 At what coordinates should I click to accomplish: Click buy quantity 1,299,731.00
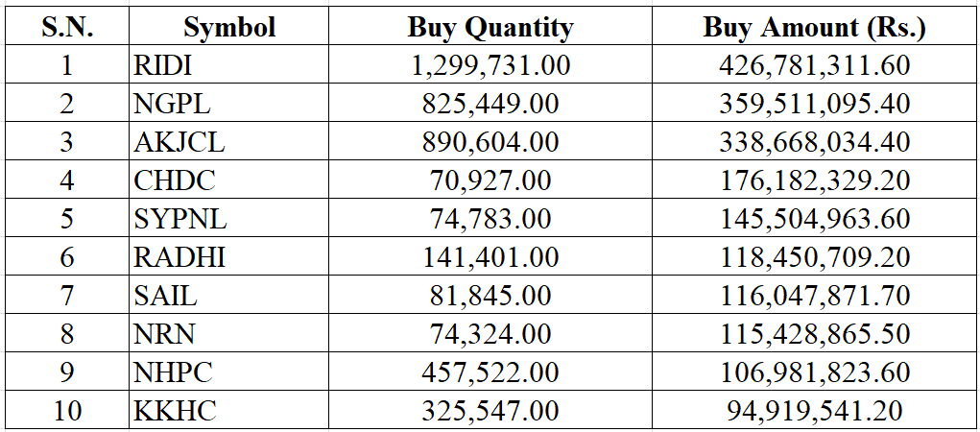[490, 65]
